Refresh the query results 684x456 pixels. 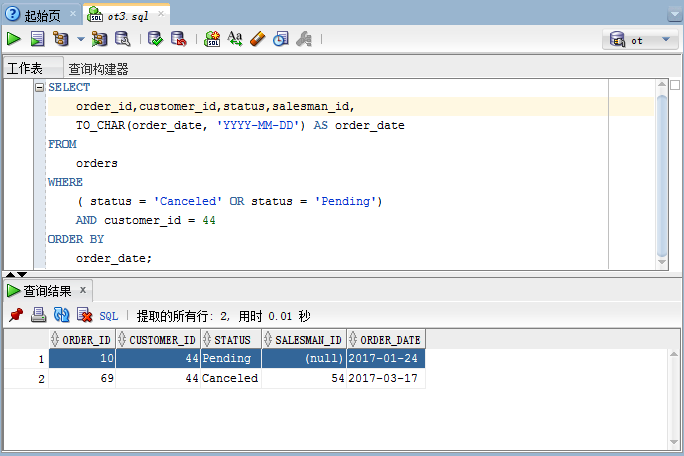click(61, 315)
